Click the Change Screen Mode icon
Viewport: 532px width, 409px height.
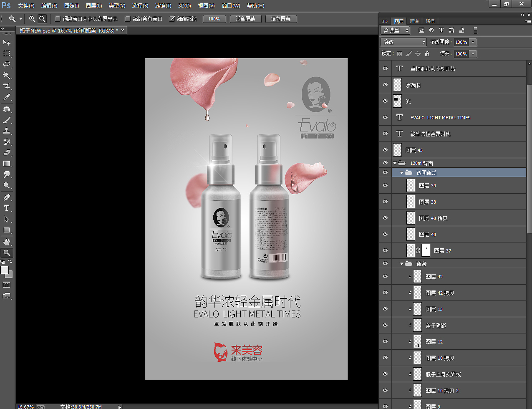(7, 296)
